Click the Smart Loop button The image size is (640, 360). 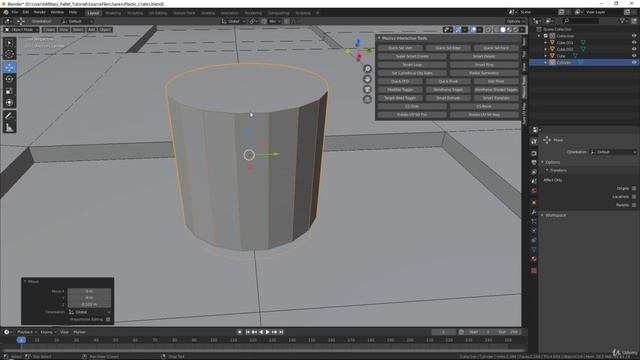[412, 65]
